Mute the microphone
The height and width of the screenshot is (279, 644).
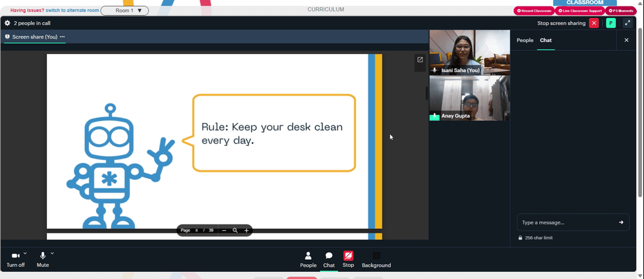pos(43,260)
